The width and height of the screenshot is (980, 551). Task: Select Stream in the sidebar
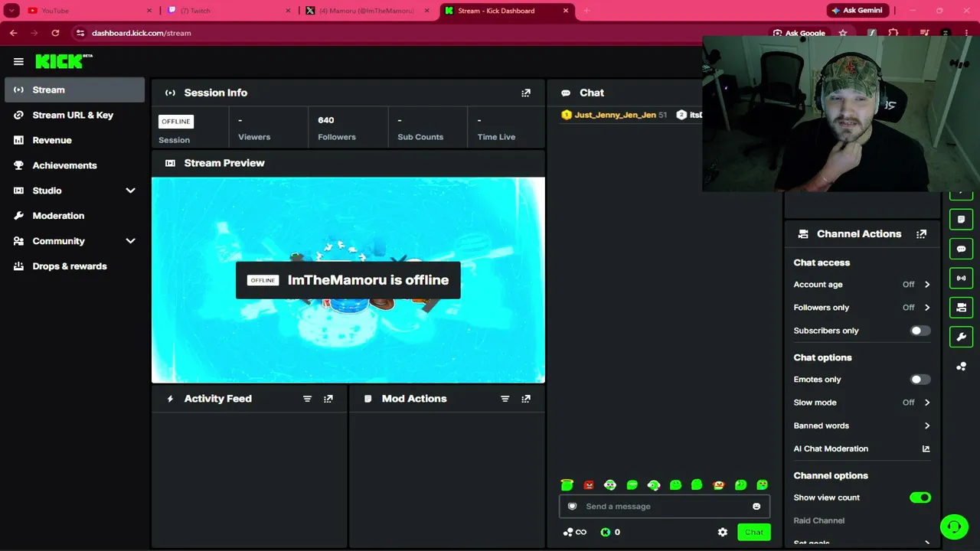tap(74, 90)
